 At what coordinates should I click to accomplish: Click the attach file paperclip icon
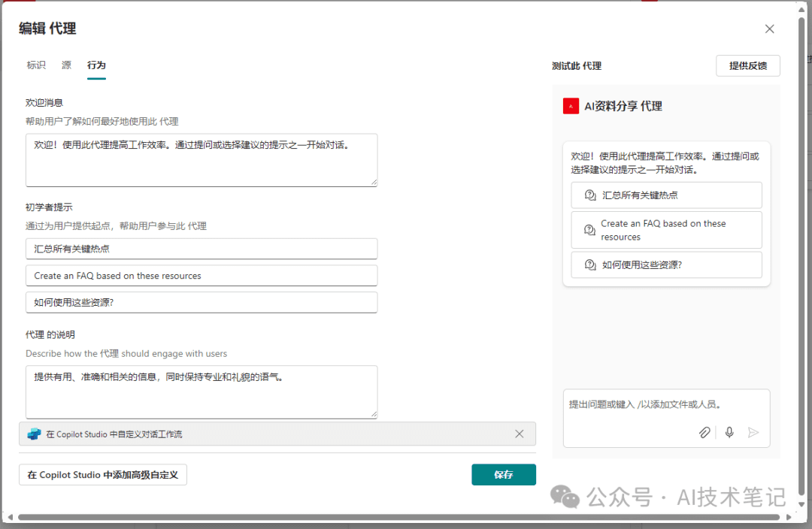704,432
